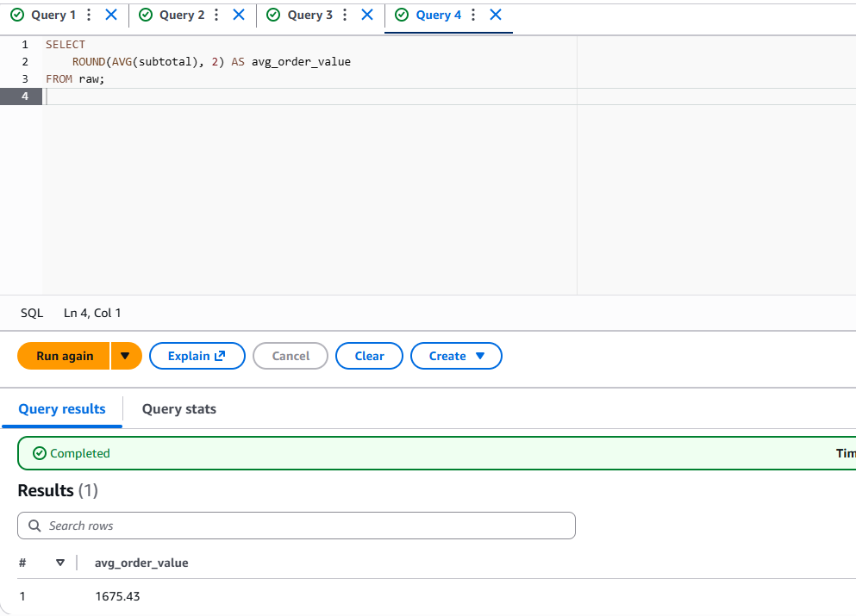Select the Query results tab

click(x=62, y=409)
